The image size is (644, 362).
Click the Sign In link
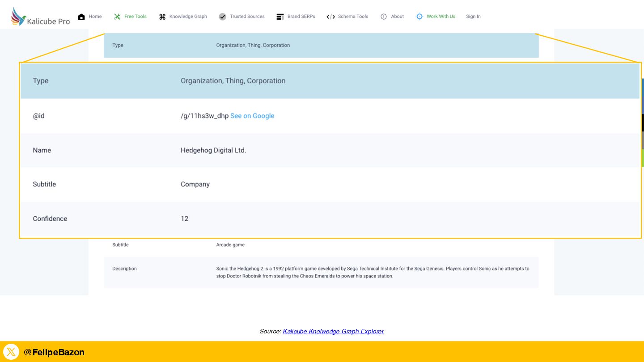coord(473,17)
